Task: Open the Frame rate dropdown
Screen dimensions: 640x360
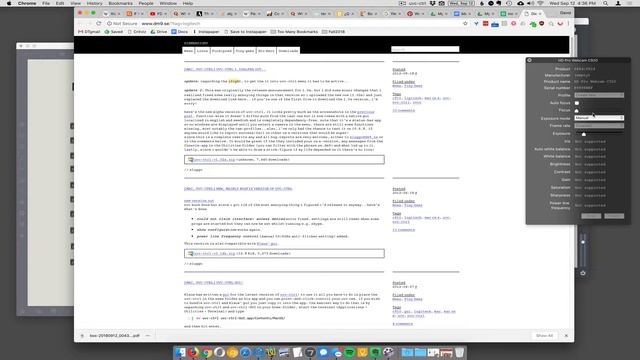Action: coord(599,126)
